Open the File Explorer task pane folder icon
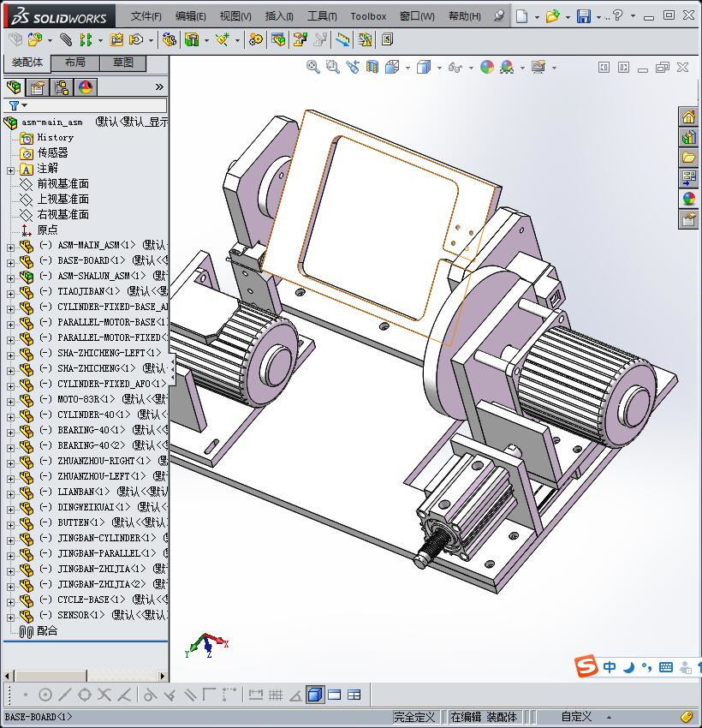The height and width of the screenshot is (728, 702). [688, 157]
